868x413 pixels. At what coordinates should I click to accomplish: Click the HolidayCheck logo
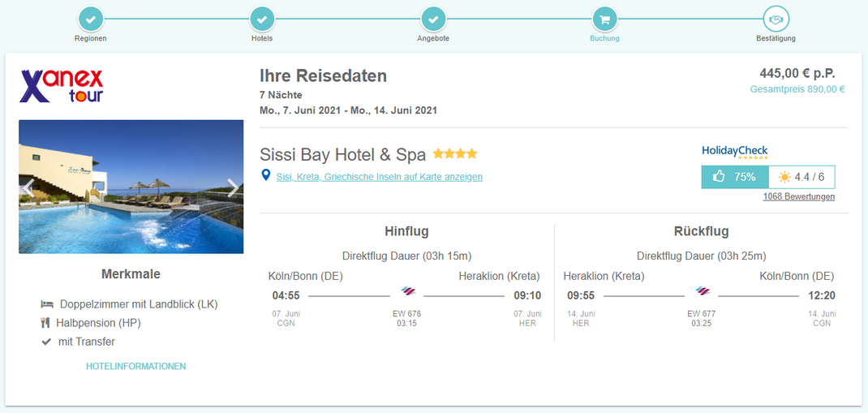coord(734,152)
